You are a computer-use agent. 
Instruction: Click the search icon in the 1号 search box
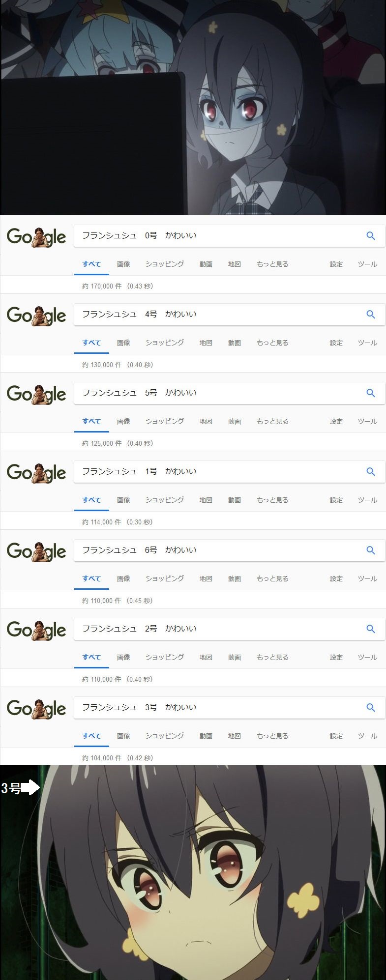371,472
